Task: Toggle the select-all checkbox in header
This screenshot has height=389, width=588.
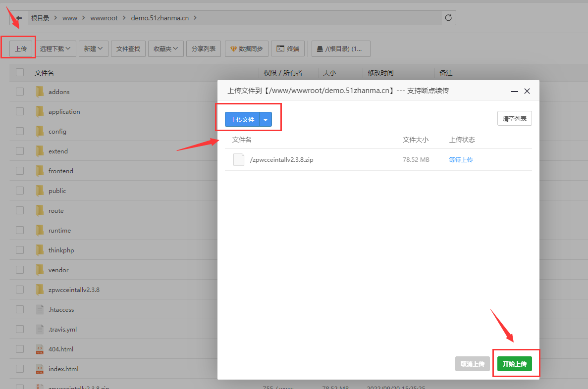Action: point(20,72)
